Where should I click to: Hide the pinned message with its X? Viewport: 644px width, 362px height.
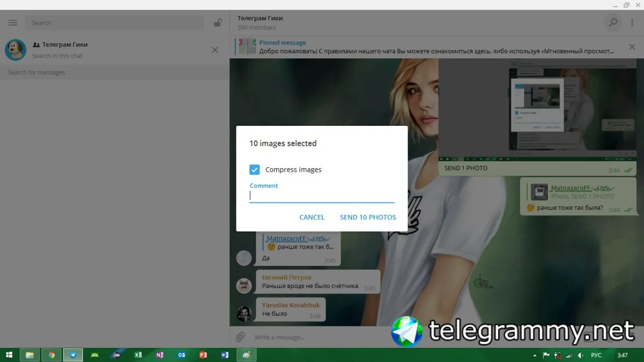(632, 47)
